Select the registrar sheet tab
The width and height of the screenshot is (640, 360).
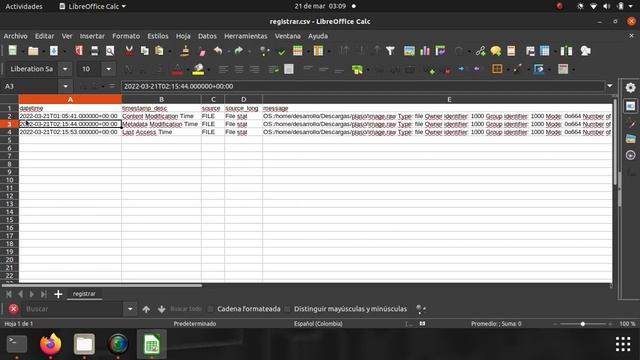84,294
